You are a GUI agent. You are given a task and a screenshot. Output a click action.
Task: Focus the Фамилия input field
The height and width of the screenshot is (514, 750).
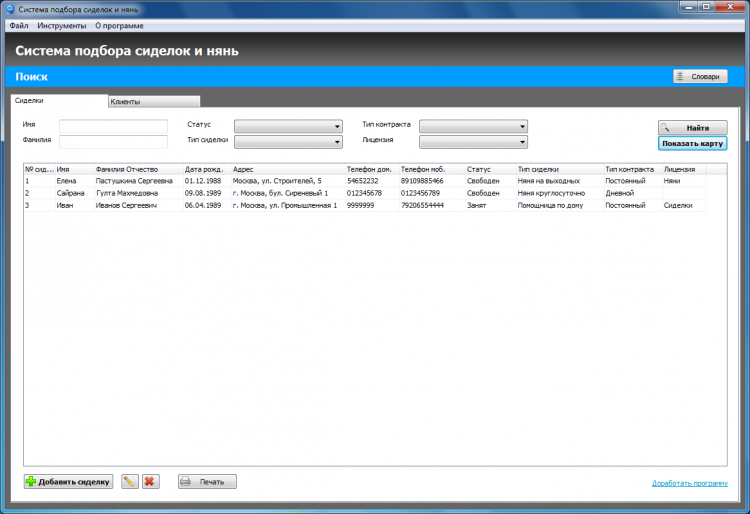click(113, 142)
